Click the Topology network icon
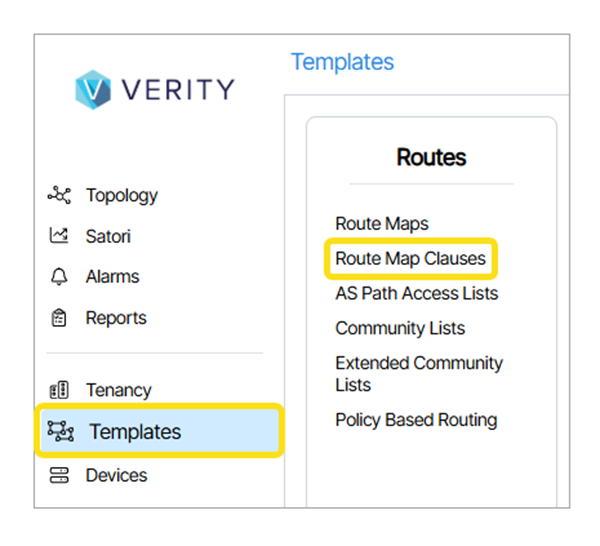 (x=59, y=195)
